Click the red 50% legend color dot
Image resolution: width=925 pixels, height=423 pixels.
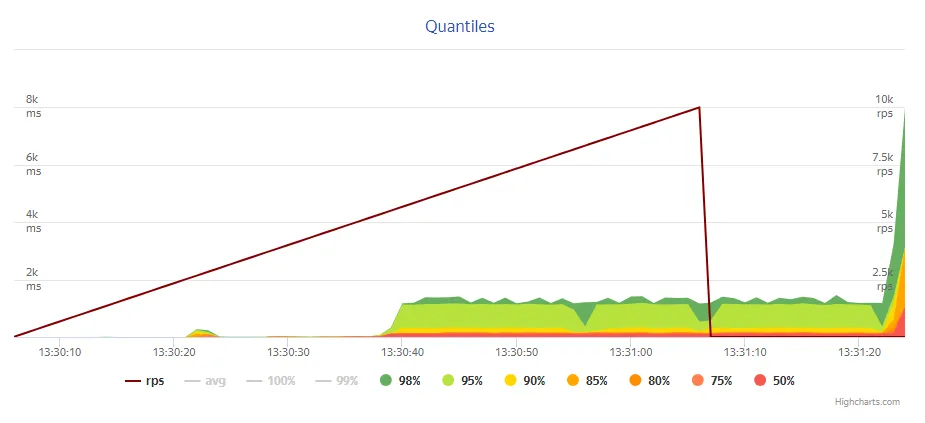[760, 380]
